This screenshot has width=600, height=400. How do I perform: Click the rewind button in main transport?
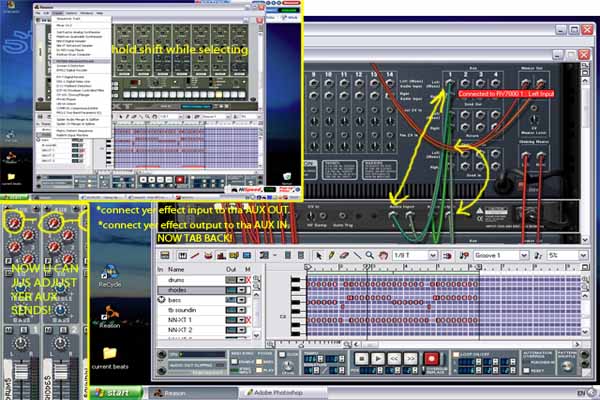coord(394,359)
